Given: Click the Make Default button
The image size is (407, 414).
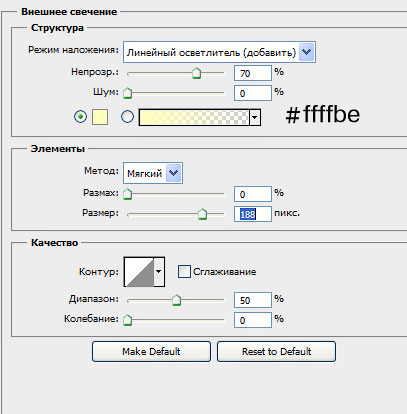Looking at the screenshot, I should (x=151, y=351).
